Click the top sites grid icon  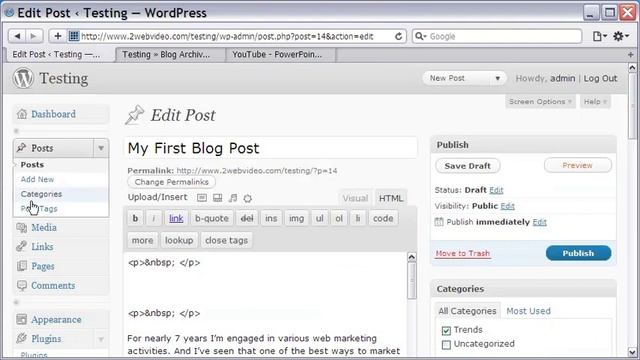click(73, 36)
